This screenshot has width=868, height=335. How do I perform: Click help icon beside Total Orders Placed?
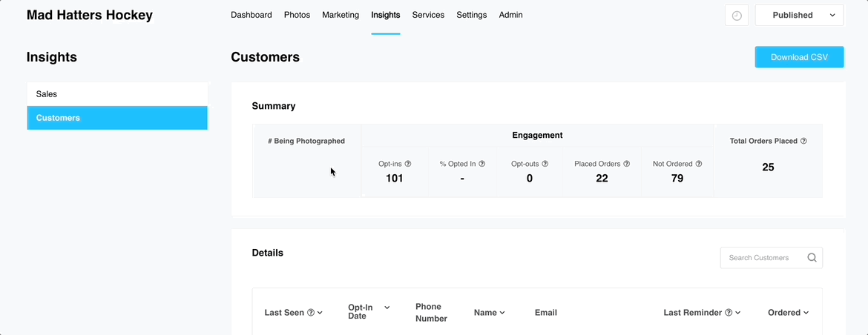pos(803,141)
